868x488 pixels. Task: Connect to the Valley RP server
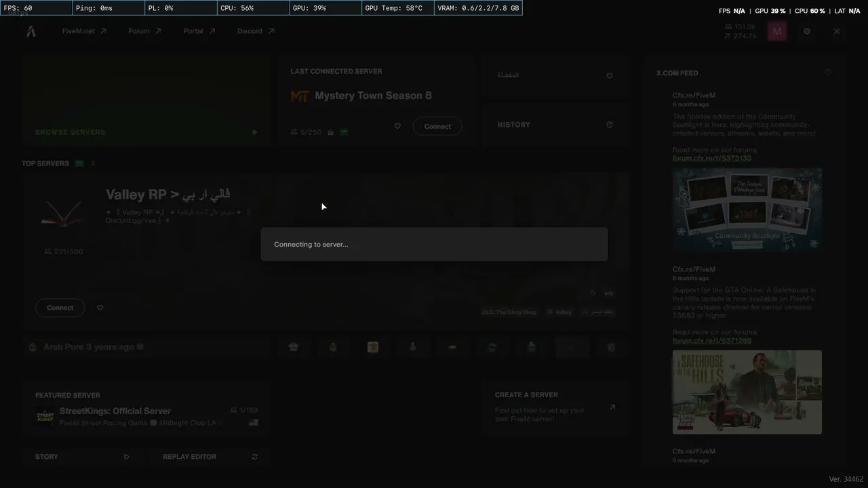[60, 308]
